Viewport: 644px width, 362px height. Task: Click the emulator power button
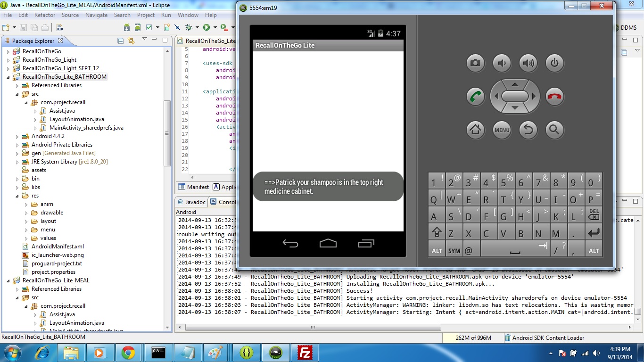pos(554,63)
